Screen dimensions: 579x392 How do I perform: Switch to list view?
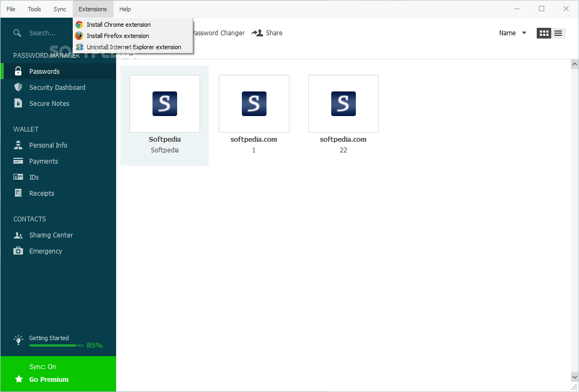pos(558,33)
